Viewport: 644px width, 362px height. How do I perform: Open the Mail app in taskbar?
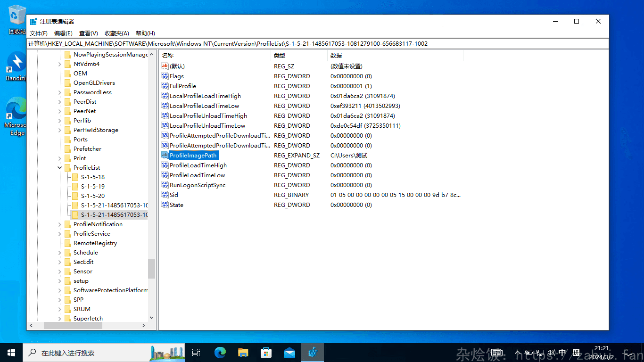[x=289, y=353]
